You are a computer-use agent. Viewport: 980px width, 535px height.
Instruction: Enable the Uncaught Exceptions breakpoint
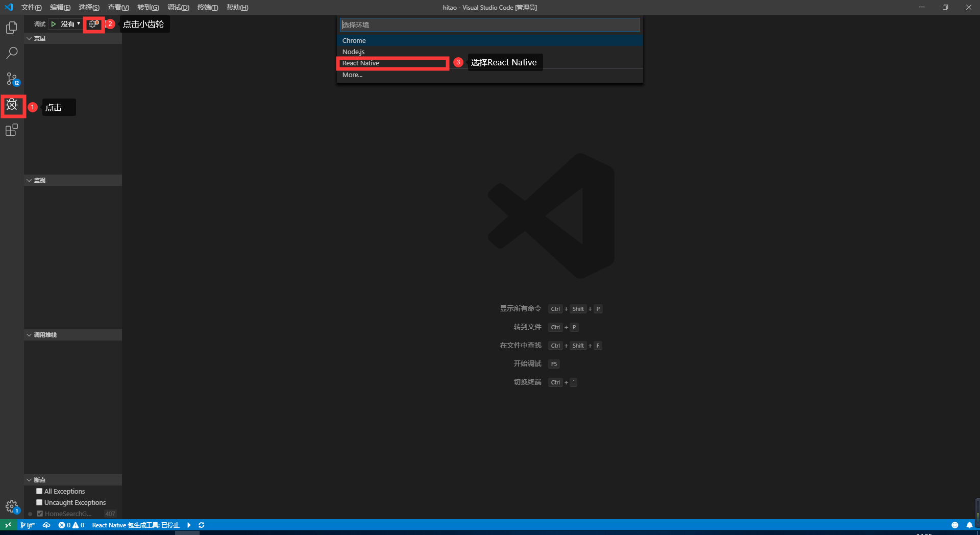click(x=39, y=502)
